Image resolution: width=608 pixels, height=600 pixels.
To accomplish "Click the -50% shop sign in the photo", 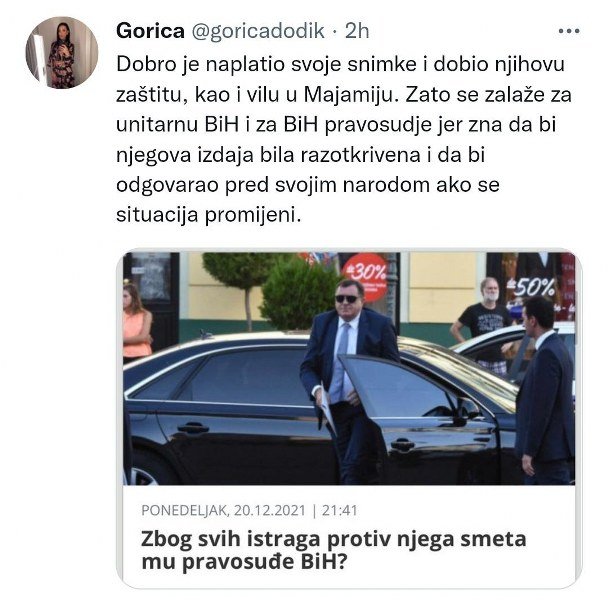I will [x=532, y=287].
